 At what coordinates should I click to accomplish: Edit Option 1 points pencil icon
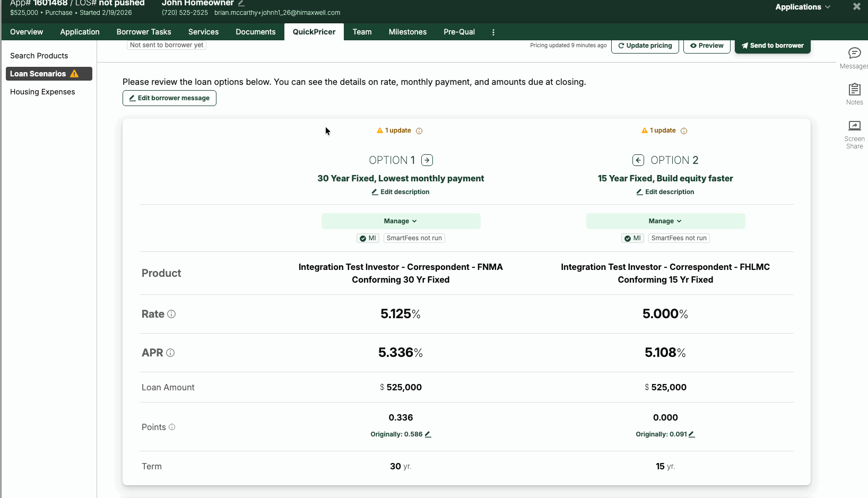pos(428,434)
